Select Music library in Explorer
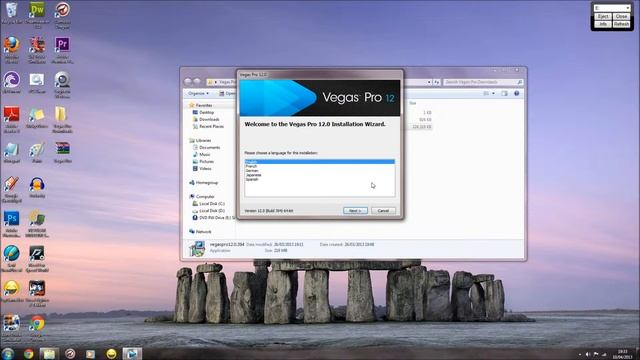The height and width of the screenshot is (360, 640). (204, 154)
